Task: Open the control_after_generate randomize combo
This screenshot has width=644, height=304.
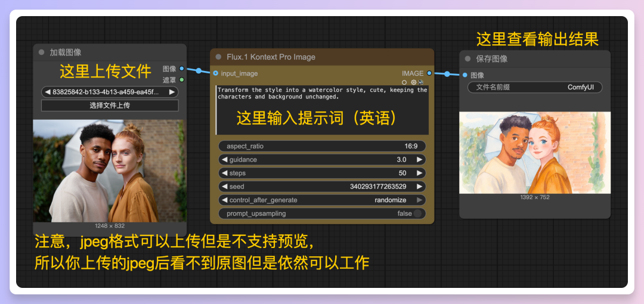Action: click(x=322, y=200)
